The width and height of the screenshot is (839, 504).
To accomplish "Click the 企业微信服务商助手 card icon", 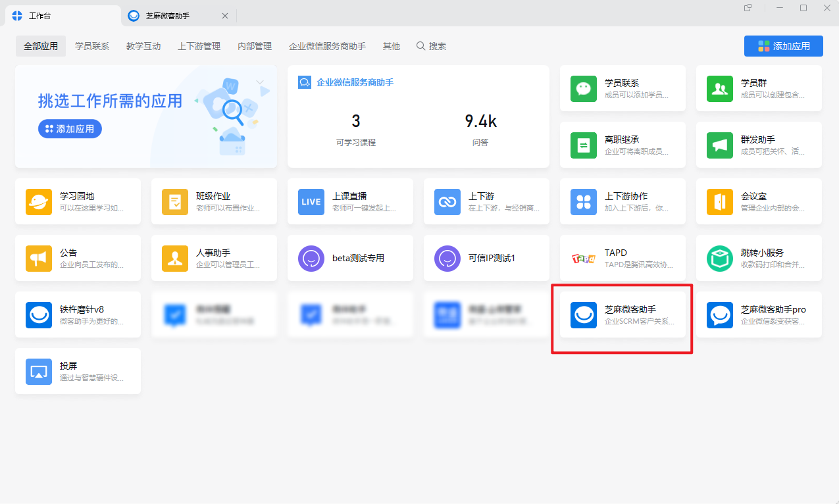I will tap(305, 82).
